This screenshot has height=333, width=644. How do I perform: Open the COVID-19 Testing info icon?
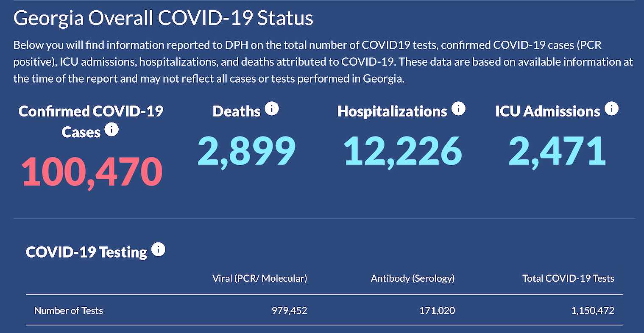[159, 250]
